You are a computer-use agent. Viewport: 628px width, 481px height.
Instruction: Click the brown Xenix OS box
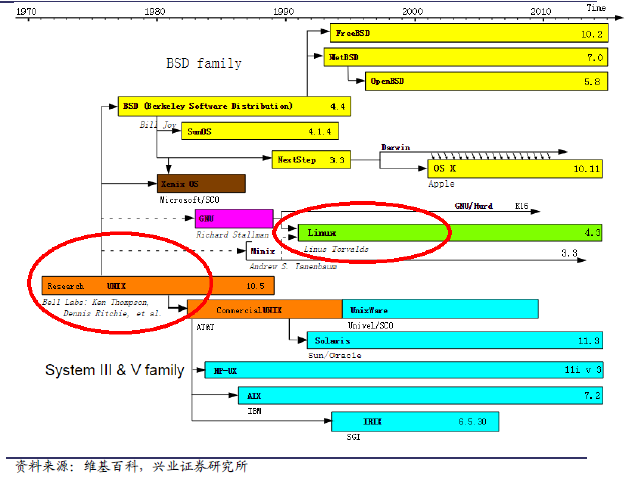coord(201,184)
